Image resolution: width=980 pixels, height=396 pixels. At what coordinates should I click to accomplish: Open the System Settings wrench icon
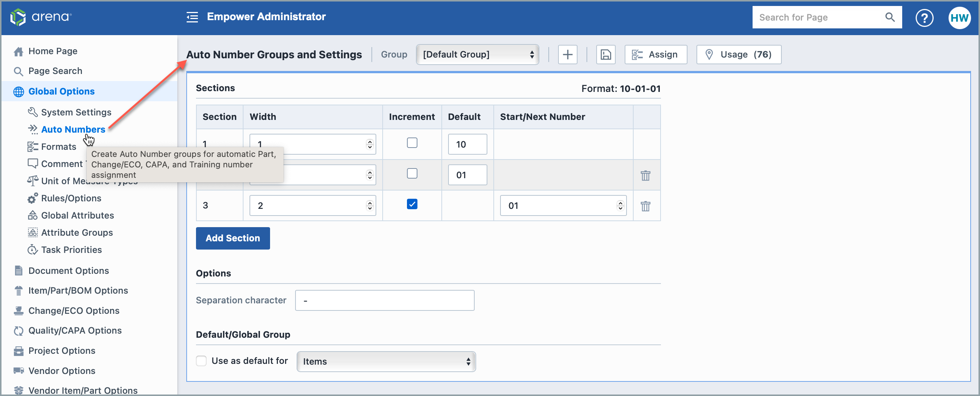click(x=33, y=112)
